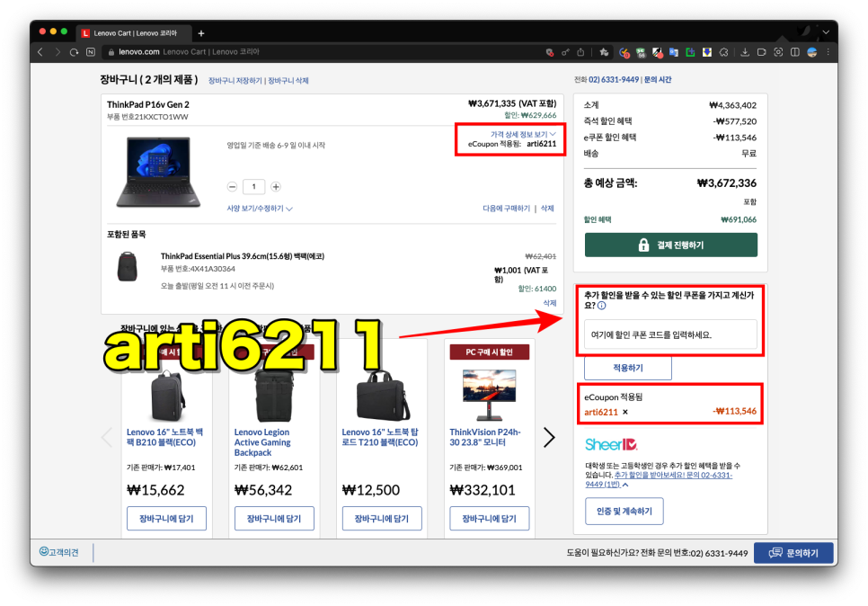The height and width of the screenshot is (606, 868).
Task: Click 삭제 next to 다음에 구매하기
Action: click(x=547, y=209)
